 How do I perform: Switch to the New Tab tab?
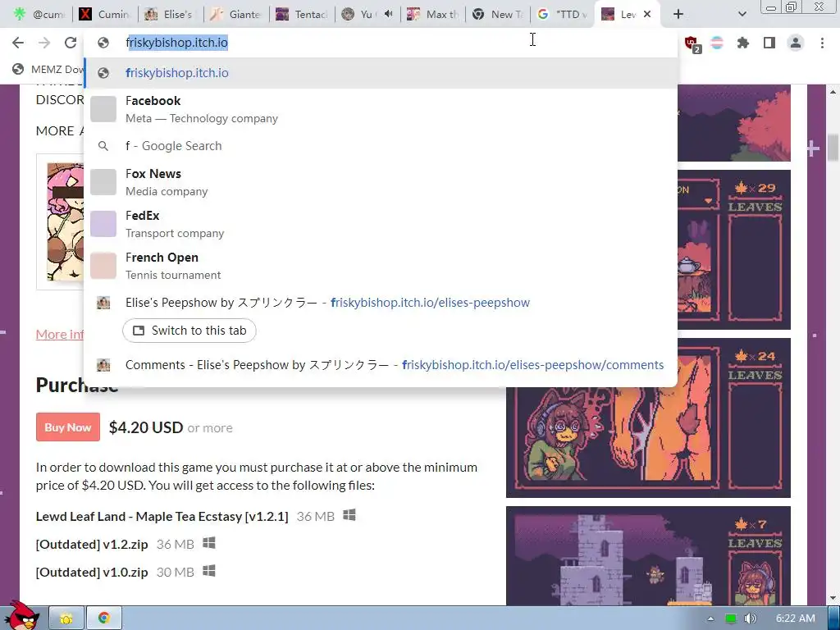pos(498,15)
